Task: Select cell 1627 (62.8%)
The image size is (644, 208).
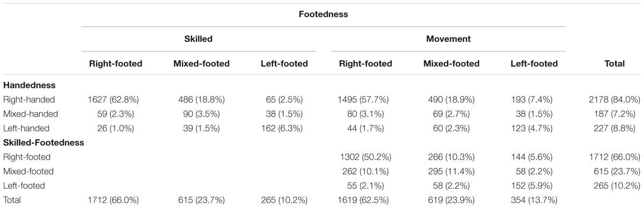Action: coord(115,99)
